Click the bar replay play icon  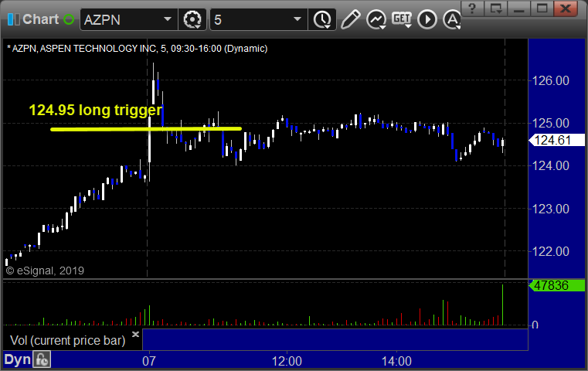click(427, 19)
